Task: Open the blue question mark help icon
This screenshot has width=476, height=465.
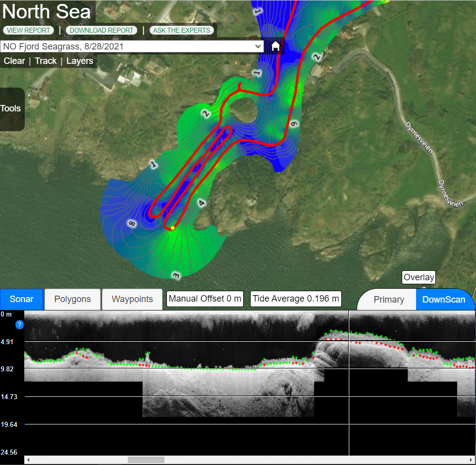Action: (x=19, y=325)
